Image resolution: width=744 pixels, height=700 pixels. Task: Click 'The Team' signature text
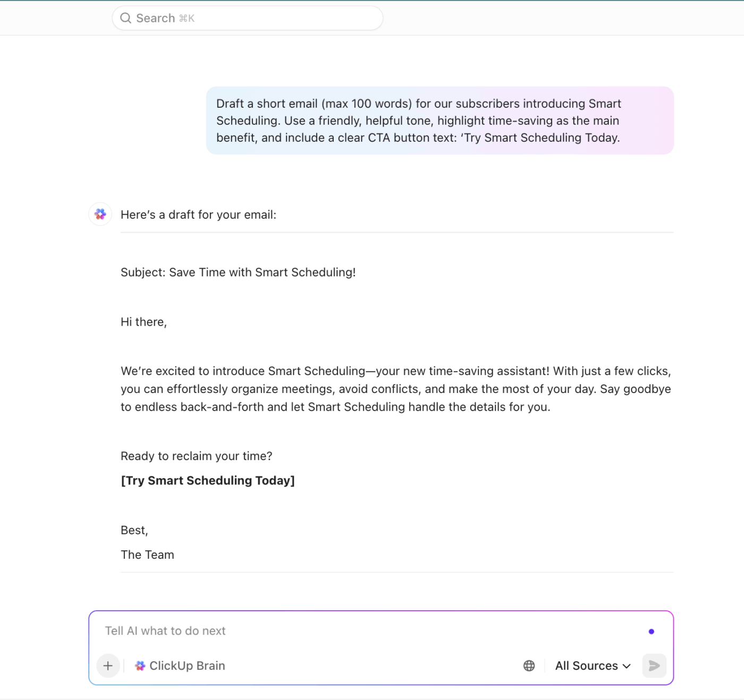point(147,554)
